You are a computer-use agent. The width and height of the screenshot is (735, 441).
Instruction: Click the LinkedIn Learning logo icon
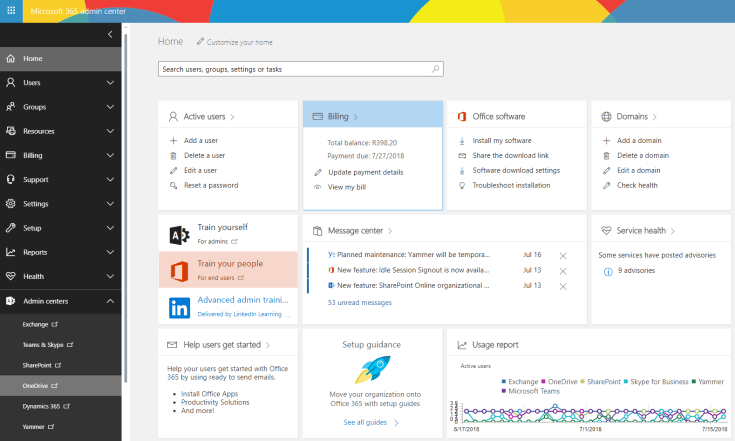click(x=179, y=307)
